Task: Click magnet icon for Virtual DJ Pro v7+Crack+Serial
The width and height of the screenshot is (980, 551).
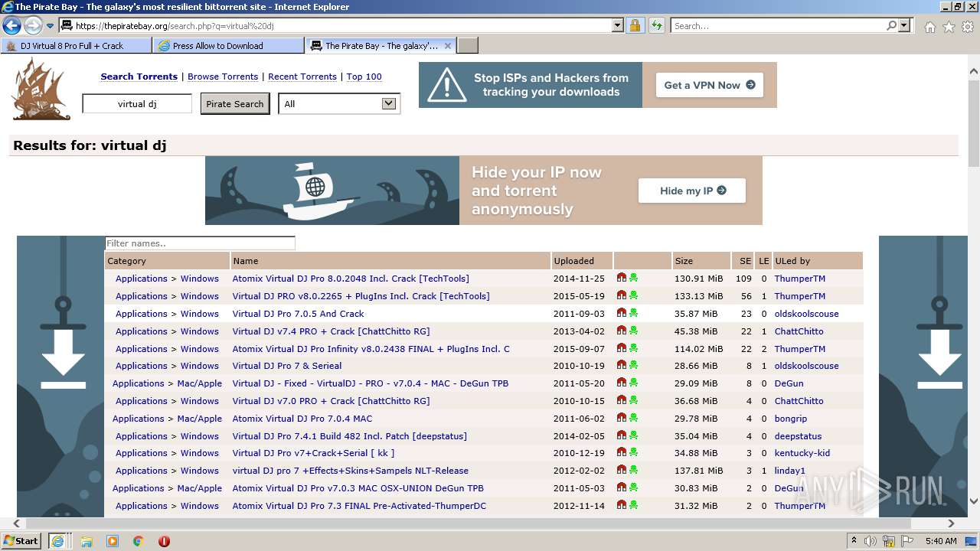Action: [x=622, y=452]
